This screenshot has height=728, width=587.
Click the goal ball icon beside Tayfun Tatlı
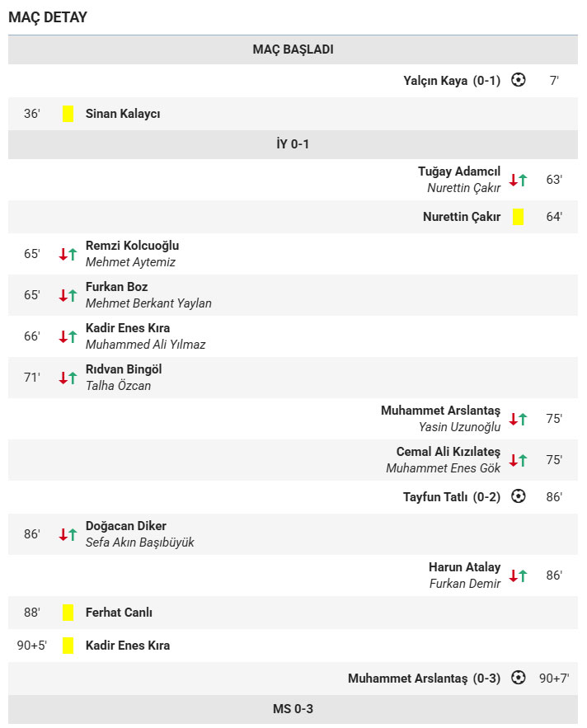[518, 496]
